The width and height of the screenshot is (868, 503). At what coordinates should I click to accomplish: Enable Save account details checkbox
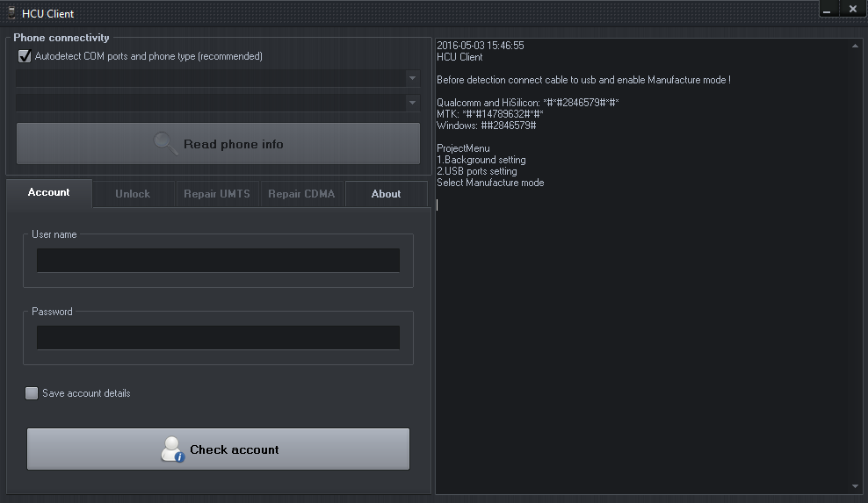[32, 393]
